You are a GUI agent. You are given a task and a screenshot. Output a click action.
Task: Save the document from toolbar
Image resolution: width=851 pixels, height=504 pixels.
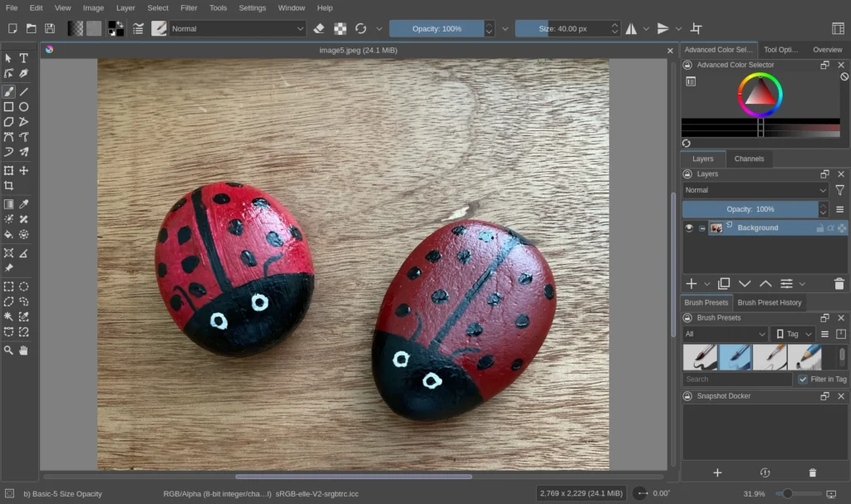coord(50,29)
